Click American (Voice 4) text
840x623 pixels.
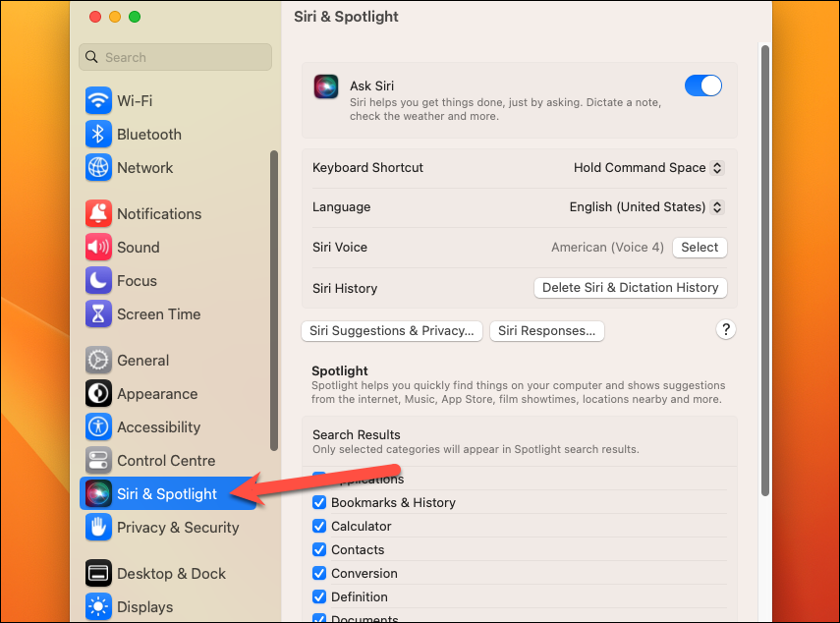[x=607, y=247]
